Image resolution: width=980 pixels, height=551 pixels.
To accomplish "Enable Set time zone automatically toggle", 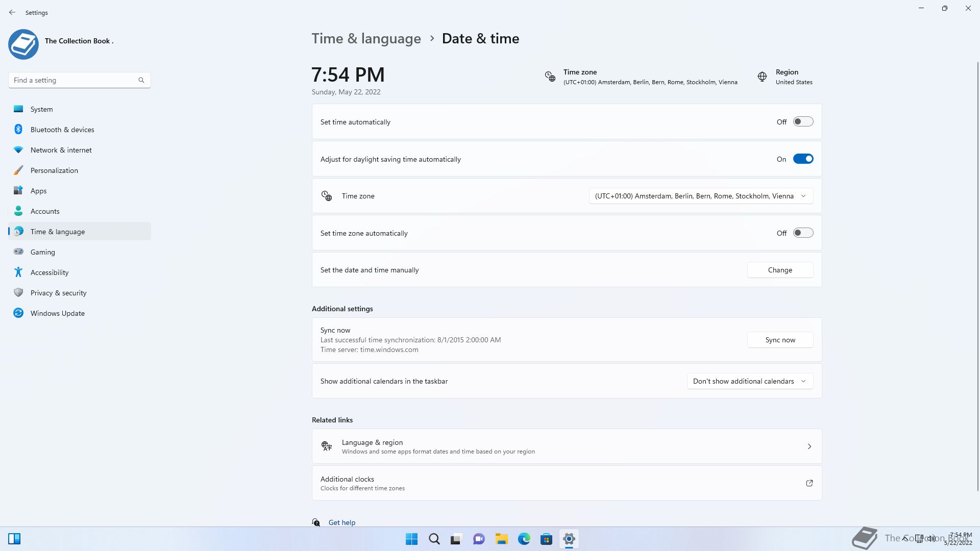I will coord(803,233).
